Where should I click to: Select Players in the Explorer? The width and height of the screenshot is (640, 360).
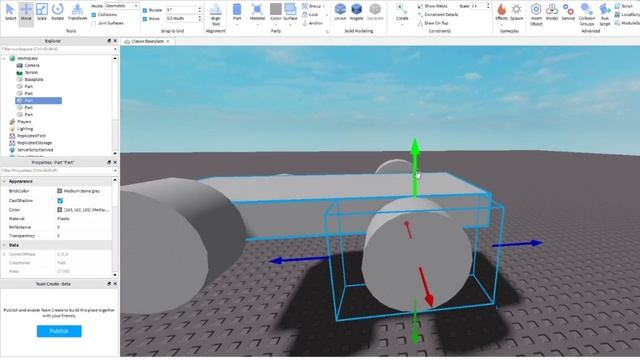24,122
